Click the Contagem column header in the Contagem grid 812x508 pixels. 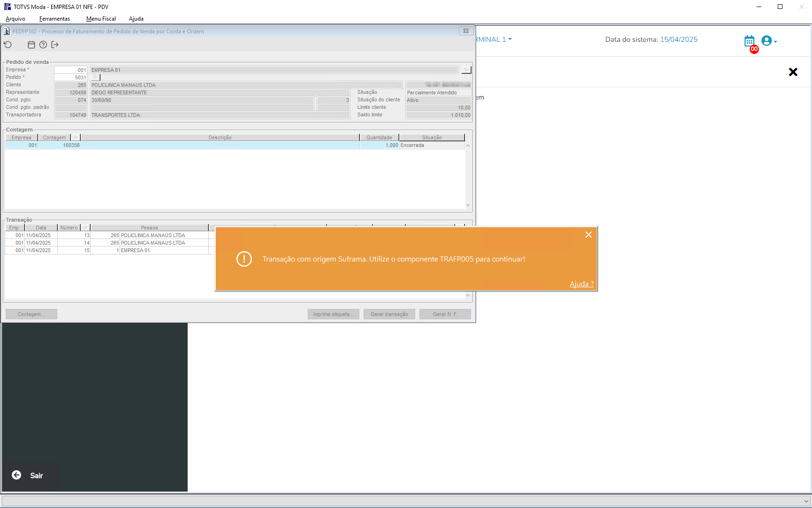[54, 138]
